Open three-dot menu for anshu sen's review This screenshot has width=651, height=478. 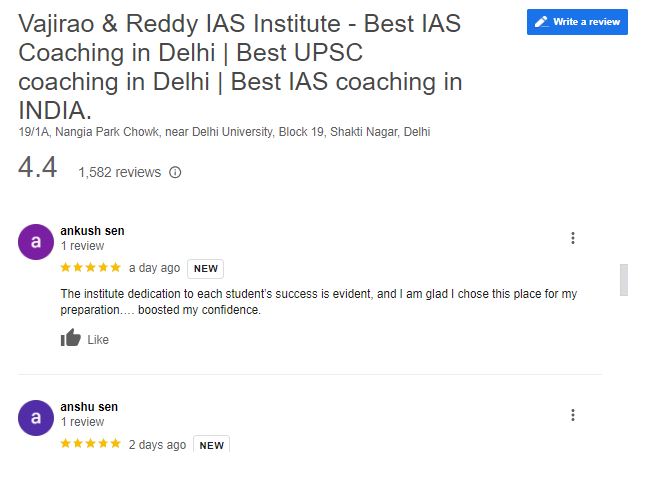point(573,415)
